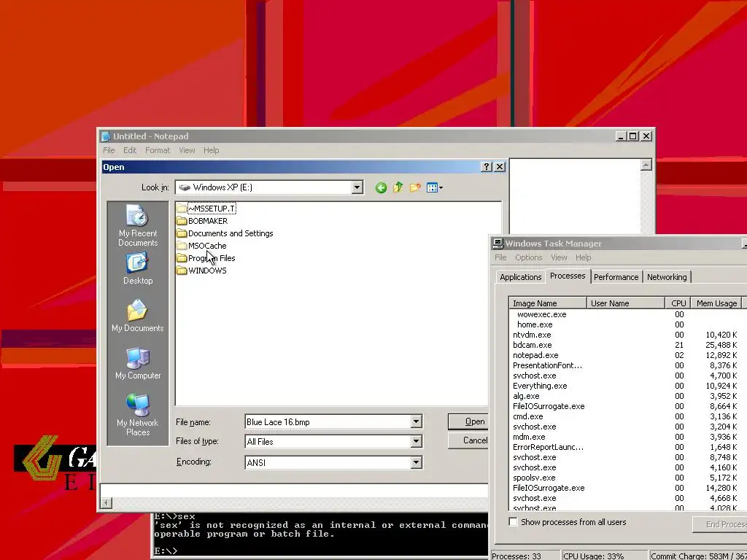This screenshot has width=747, height=560.
Task: Open Task Manager's Help menu
Action: click(x=583, y=257)
